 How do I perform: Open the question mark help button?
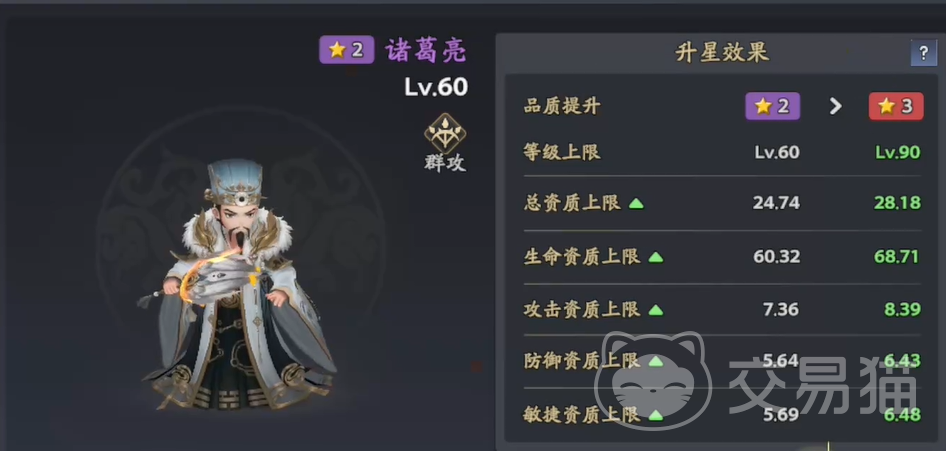coord(923,54)
